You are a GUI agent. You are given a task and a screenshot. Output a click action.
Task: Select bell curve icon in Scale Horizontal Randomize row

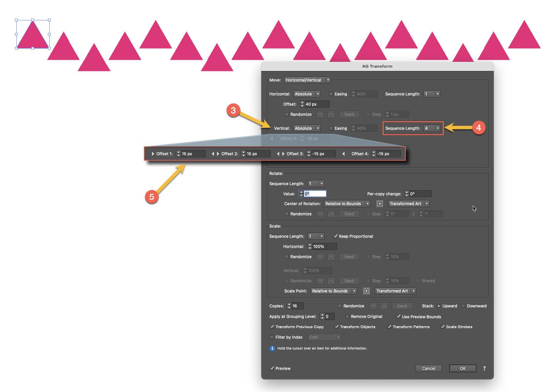[x=331, y=257]
